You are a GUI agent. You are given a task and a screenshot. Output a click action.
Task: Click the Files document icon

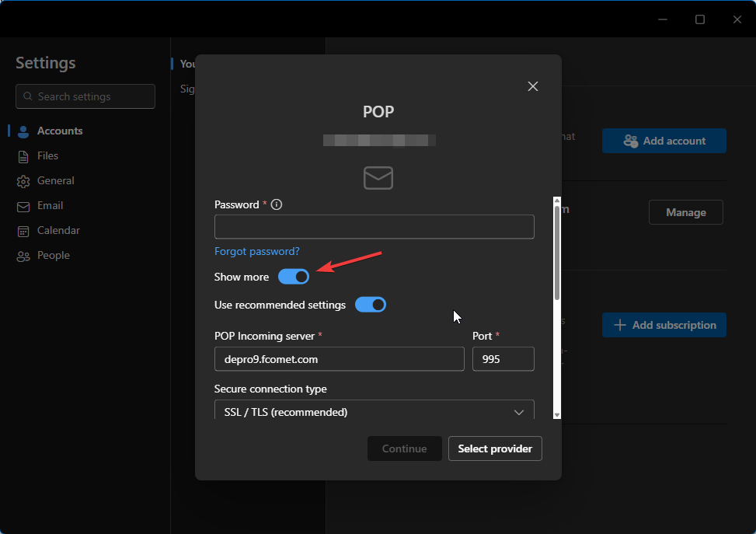pos(23,157)
